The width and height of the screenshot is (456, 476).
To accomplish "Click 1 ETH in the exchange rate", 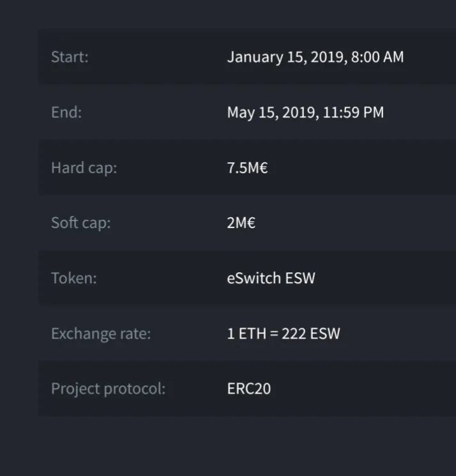I will (247, 334).
